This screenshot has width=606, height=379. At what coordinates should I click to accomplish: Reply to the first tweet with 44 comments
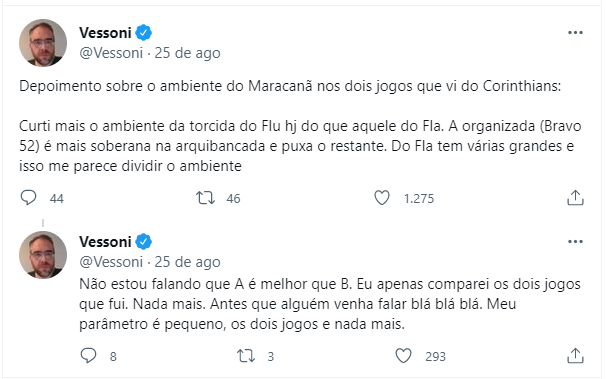(x=29, y=198)
